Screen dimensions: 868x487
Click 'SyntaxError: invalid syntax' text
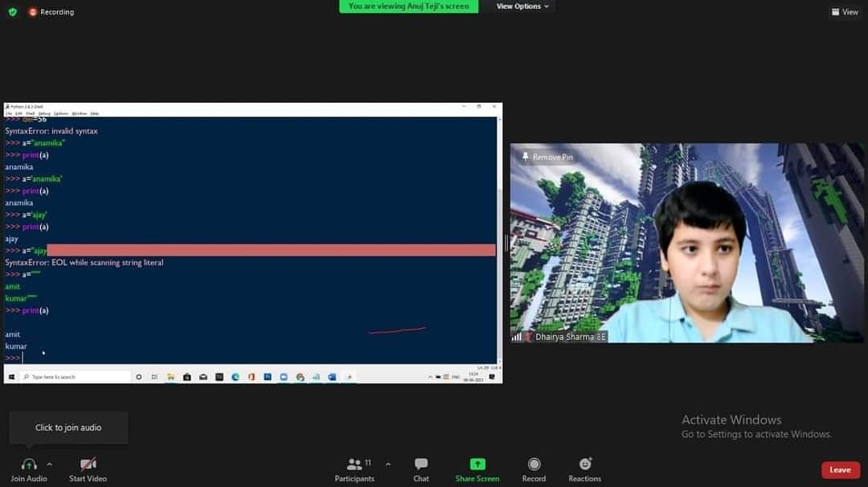click(51, 131)
